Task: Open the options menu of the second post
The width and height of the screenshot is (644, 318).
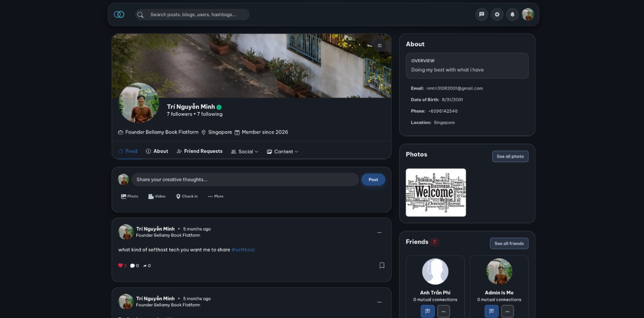Action: coord(379,302)
